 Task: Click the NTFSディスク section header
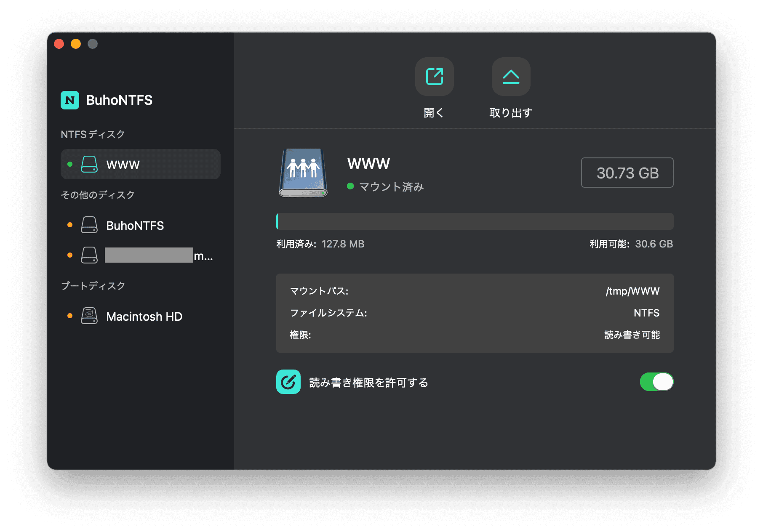[93, 134]
